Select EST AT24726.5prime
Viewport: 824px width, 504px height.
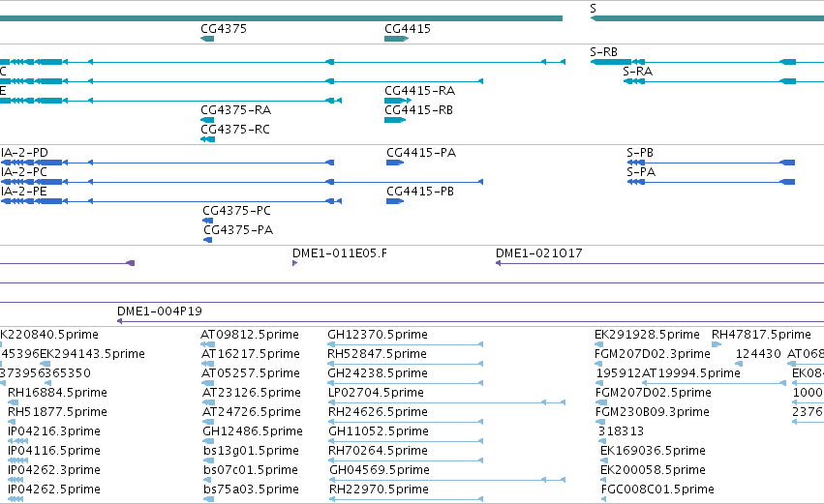pyautogui.click(x=251, y=412)
